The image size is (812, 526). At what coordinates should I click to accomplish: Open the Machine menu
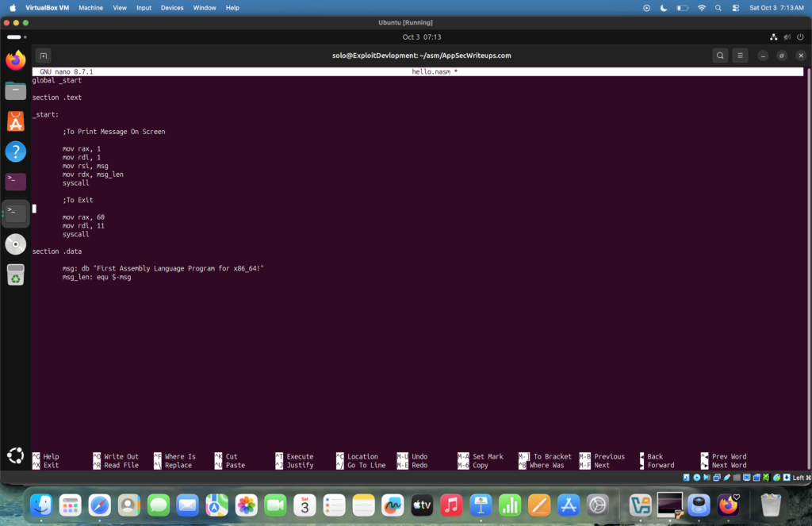click(x=90, y=8)
